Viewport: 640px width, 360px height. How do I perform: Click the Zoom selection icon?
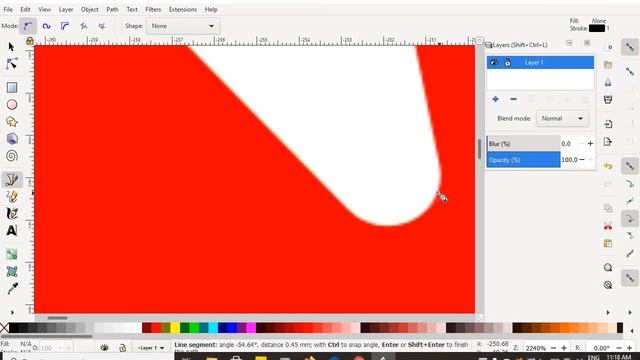[608, 267]
